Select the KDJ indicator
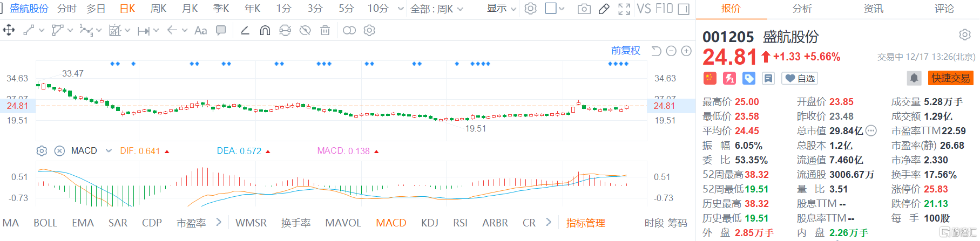This screenshot has width=980, height=241. coord(430,223)
